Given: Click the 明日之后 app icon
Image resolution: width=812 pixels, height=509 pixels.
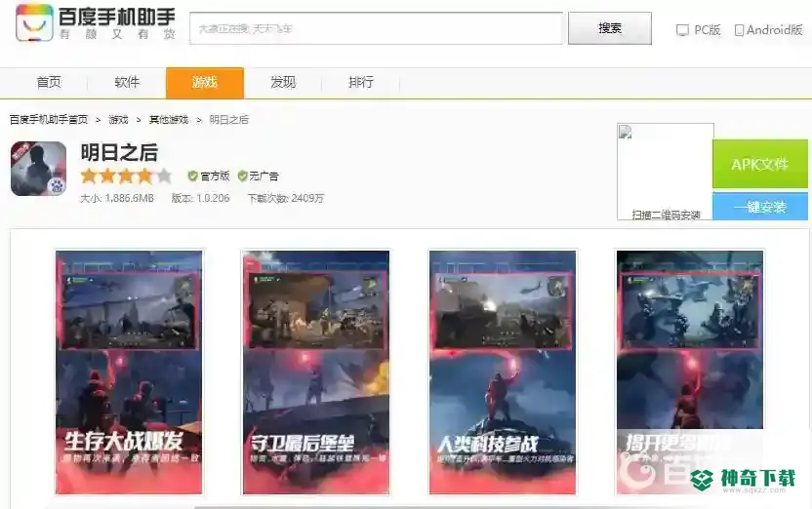Looking at the screenshot, I should tap(38, 169).
